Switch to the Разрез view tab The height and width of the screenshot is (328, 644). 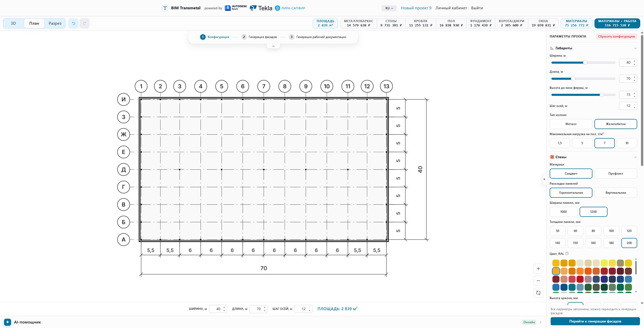click(x=55, y=23)
